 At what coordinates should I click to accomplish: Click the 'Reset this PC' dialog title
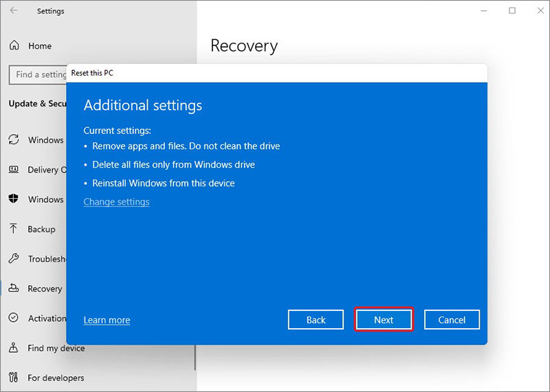(92, 73)
